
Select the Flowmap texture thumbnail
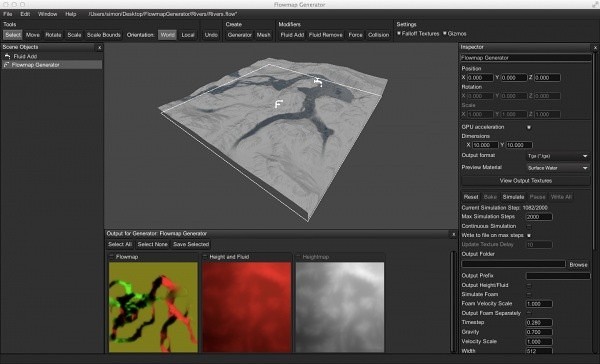153,307
